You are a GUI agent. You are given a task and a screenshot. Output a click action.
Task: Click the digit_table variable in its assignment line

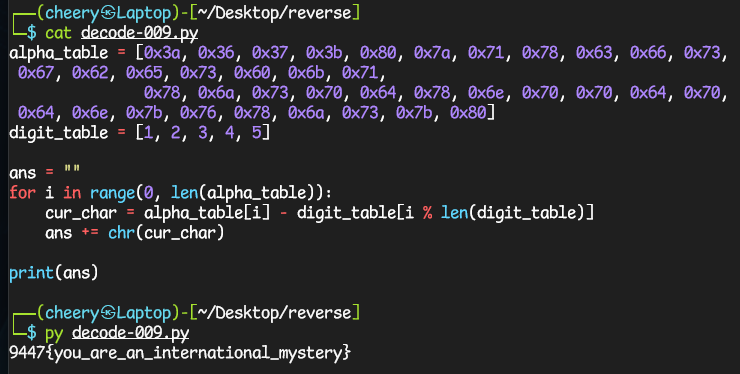pos(59,132)
